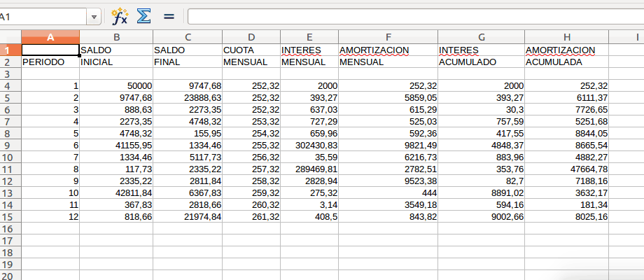644x280 pixels.
Task: Click the FINAL header cell
Action: (x=188, y=62)
